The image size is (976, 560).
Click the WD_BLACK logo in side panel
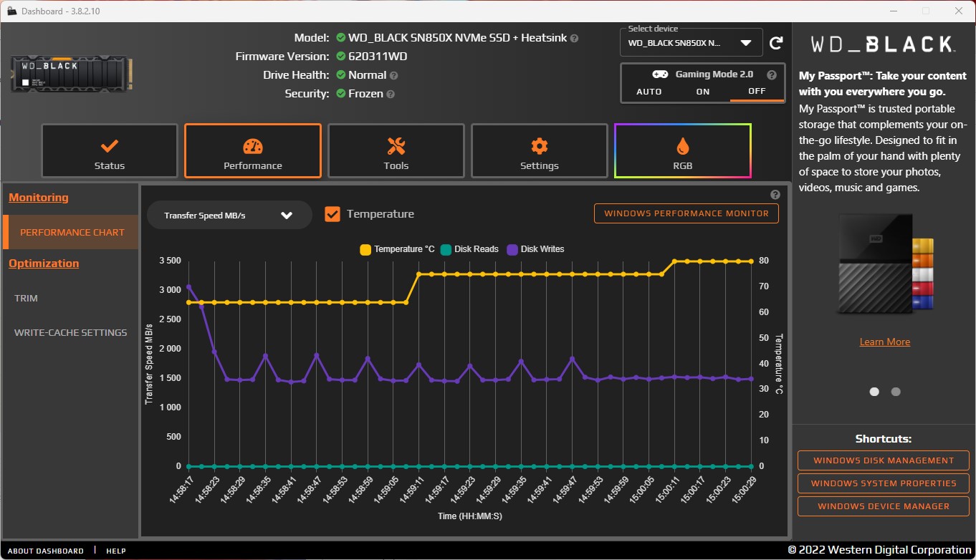(x=884, y=44)
